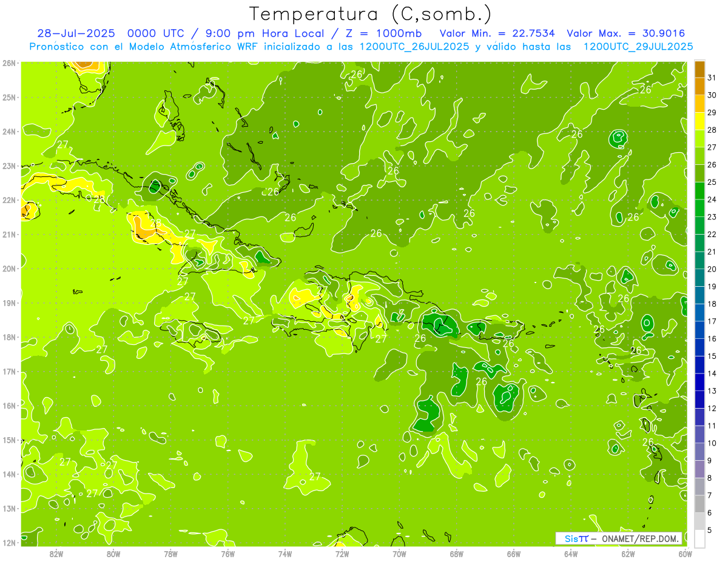The image size is (728, 562).
Task: Click the "22N" latitude axis label
Action: click(9, 200)
